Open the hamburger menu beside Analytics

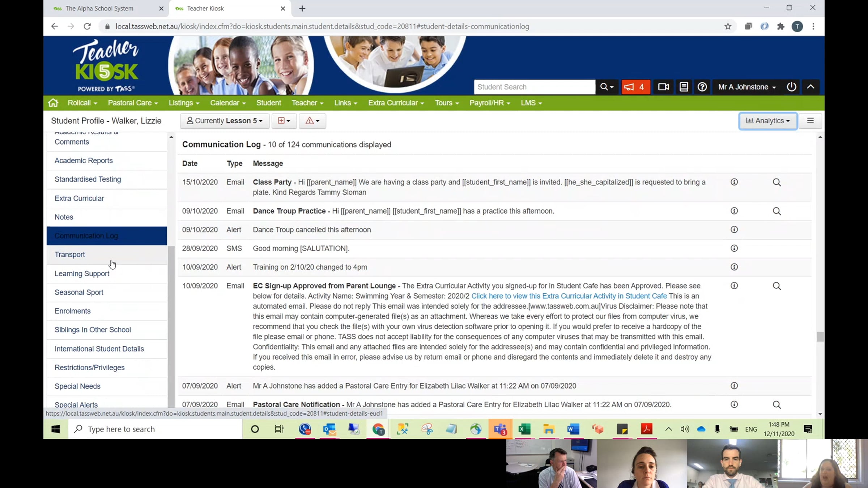tap(810, 121)
